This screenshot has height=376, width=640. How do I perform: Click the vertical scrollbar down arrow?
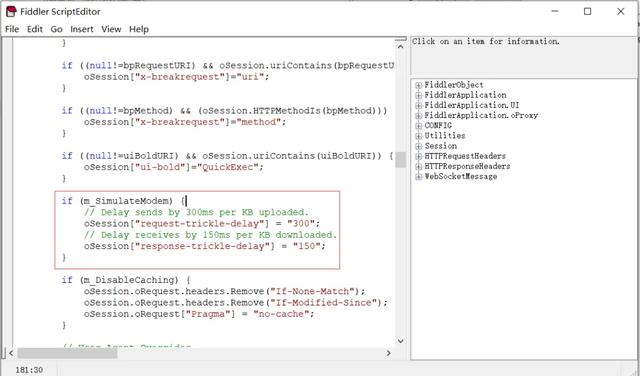400,341
